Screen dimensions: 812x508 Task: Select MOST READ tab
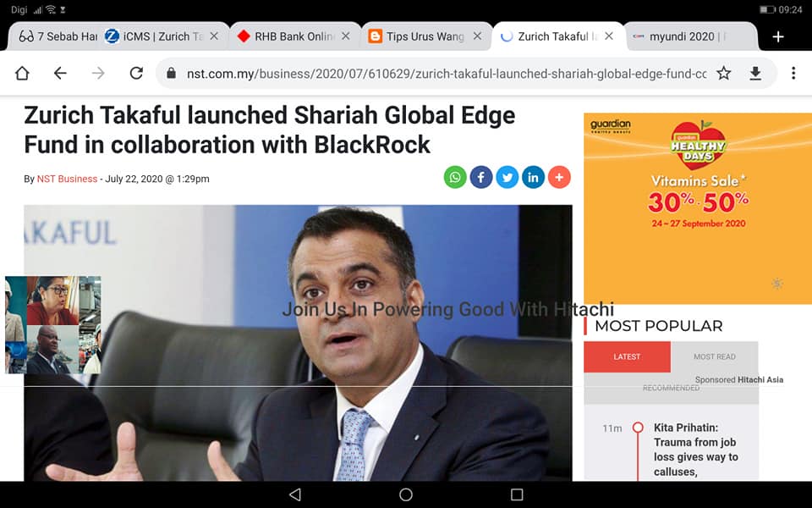point(715,356)
